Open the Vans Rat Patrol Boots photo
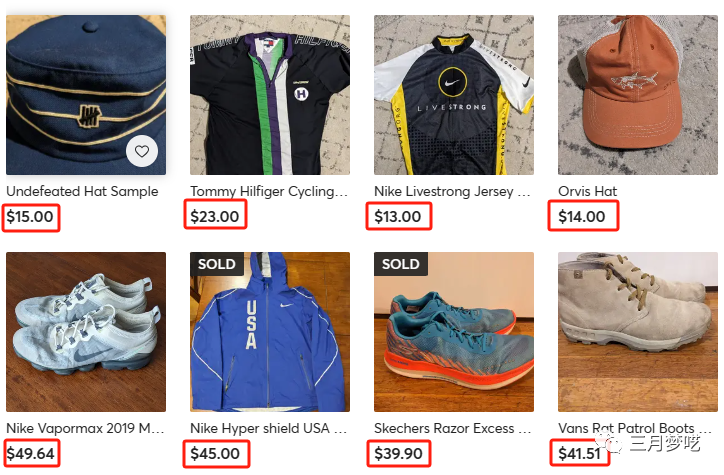724x475 pixels. (638, 331)
